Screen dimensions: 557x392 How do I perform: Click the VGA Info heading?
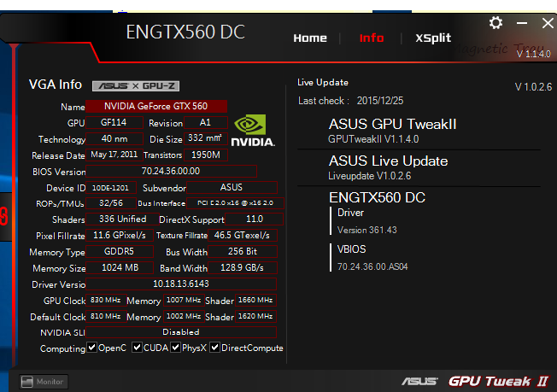tap(56, 85)
